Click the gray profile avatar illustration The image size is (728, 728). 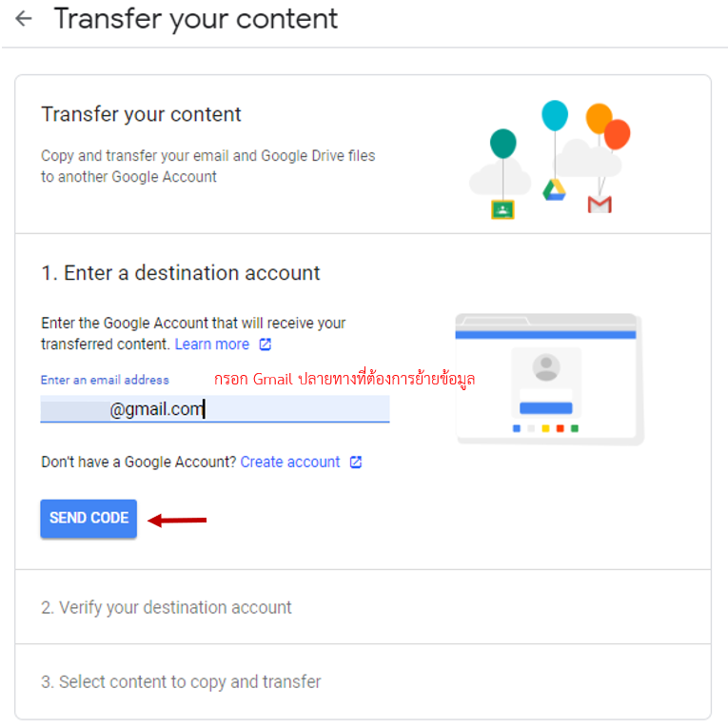pos(545,367)
